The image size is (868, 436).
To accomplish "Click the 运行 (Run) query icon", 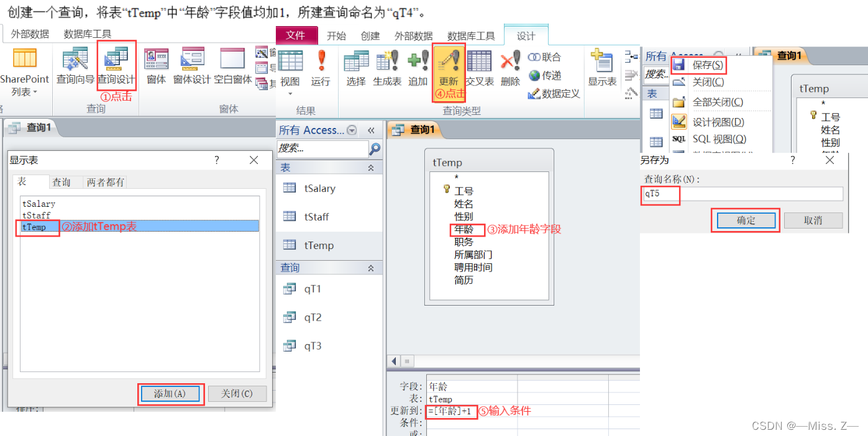I will pos(321,68).
